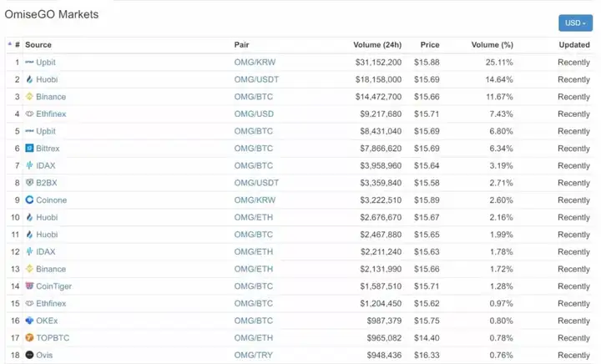
Task: Open the Ethfinex link in row 4
Action: 51,114
